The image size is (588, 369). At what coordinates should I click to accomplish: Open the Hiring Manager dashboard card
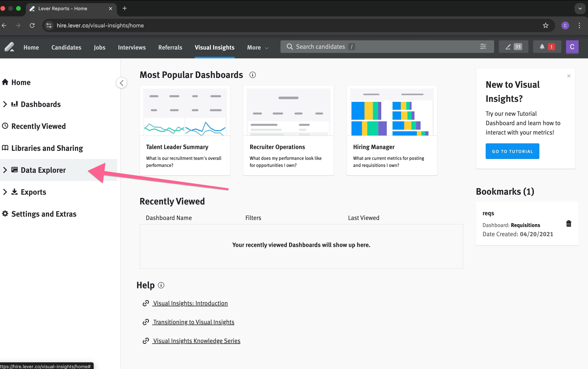(x=392, y=130)
